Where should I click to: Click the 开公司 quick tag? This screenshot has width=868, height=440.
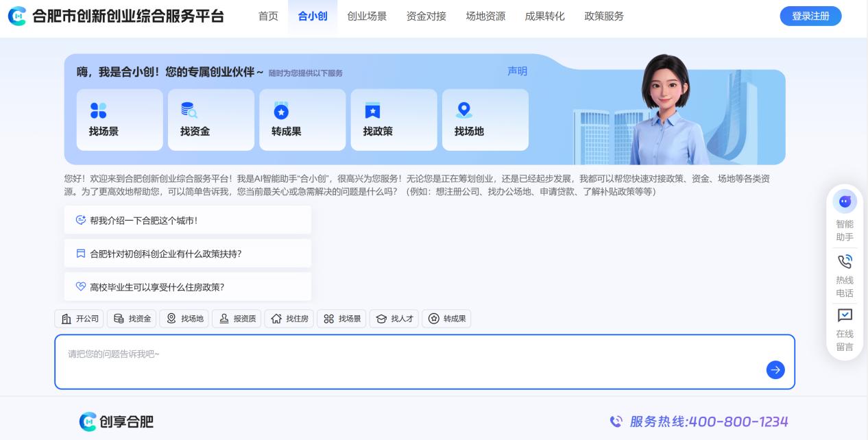coord(80,319)
